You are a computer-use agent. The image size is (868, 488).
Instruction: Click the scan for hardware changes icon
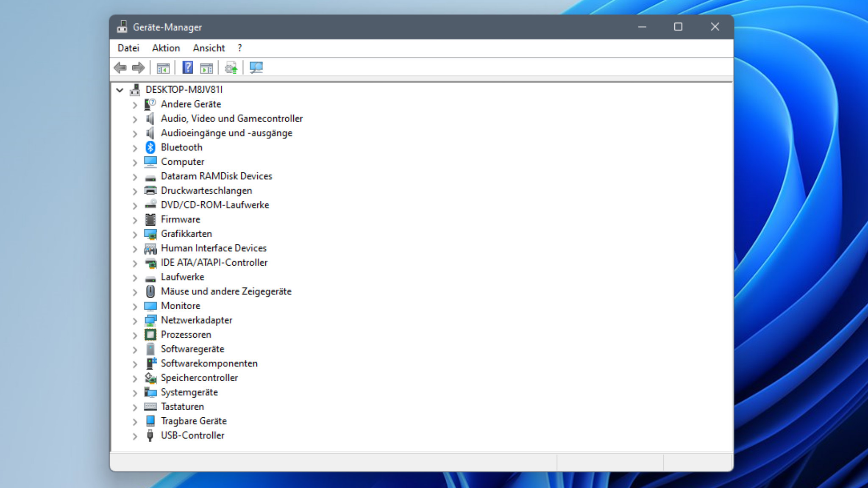coord(255,67)
